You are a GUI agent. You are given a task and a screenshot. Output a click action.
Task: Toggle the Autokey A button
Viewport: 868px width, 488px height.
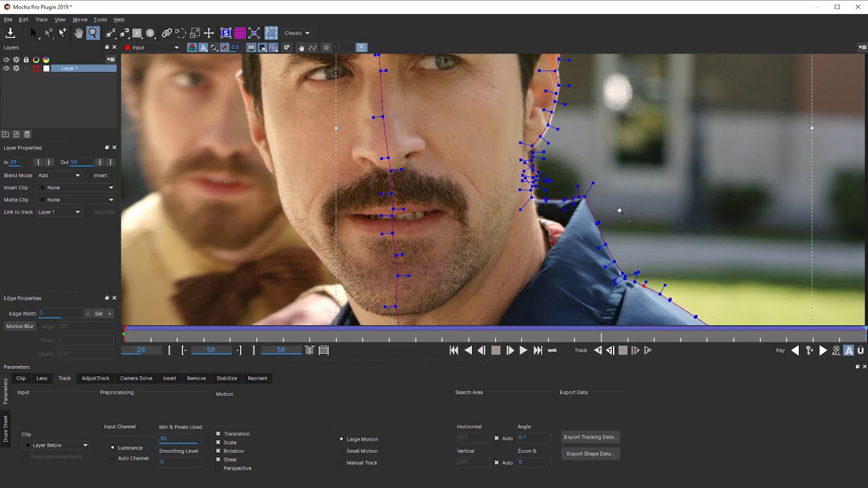(848, 350)
